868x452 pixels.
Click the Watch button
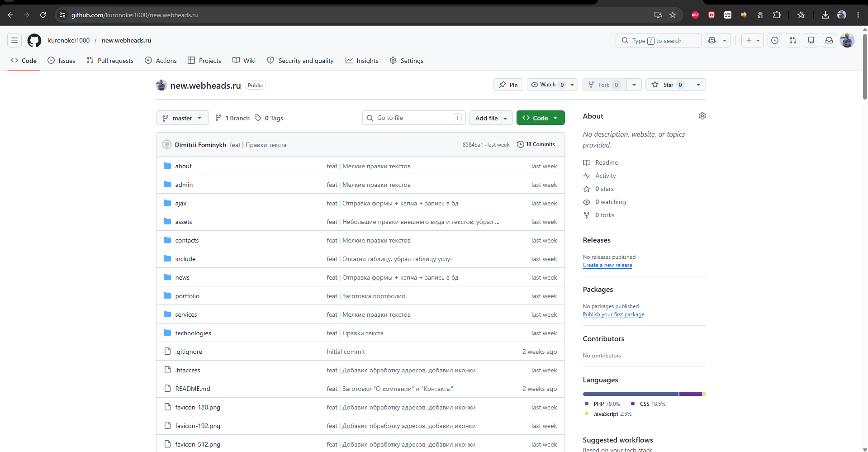point(547,85)
